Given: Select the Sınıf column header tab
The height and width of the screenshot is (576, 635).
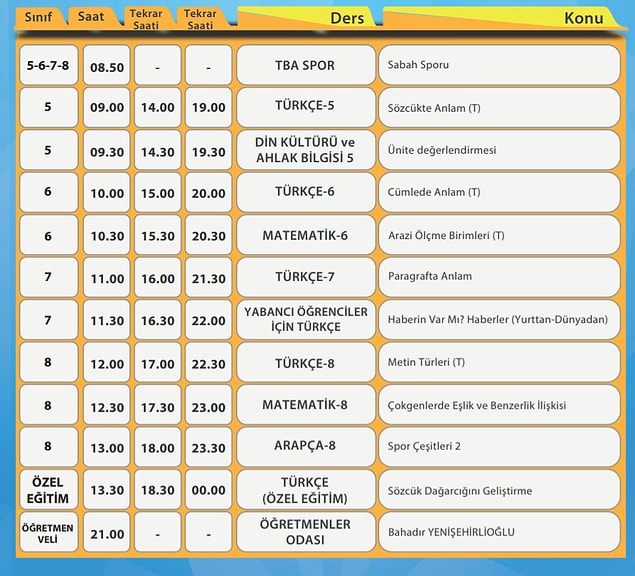Looking at the screenshot, I should [40, 17].
